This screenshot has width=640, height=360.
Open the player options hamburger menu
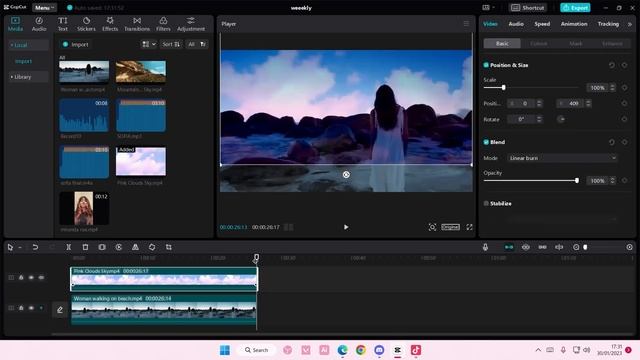coord(466,24)
